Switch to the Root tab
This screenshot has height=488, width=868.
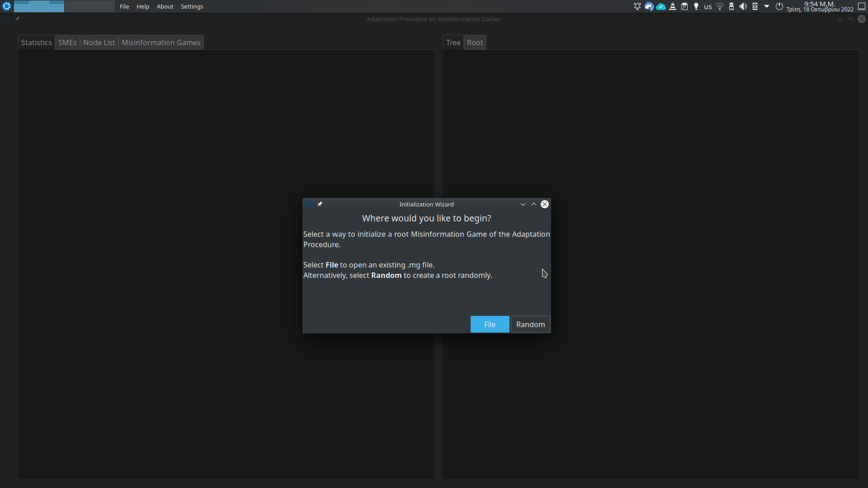tap(475, 42)
